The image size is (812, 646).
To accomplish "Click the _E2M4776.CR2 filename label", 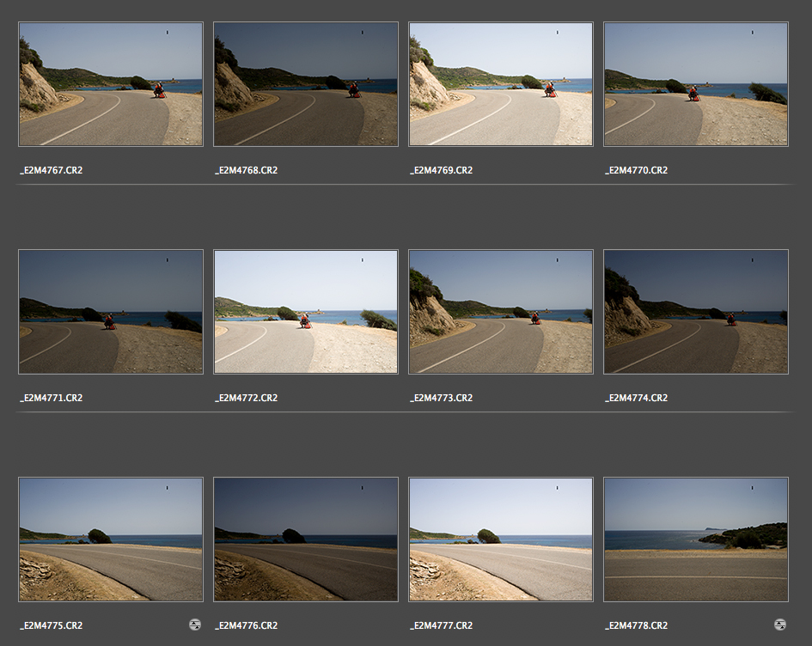I will coord(247,625).
